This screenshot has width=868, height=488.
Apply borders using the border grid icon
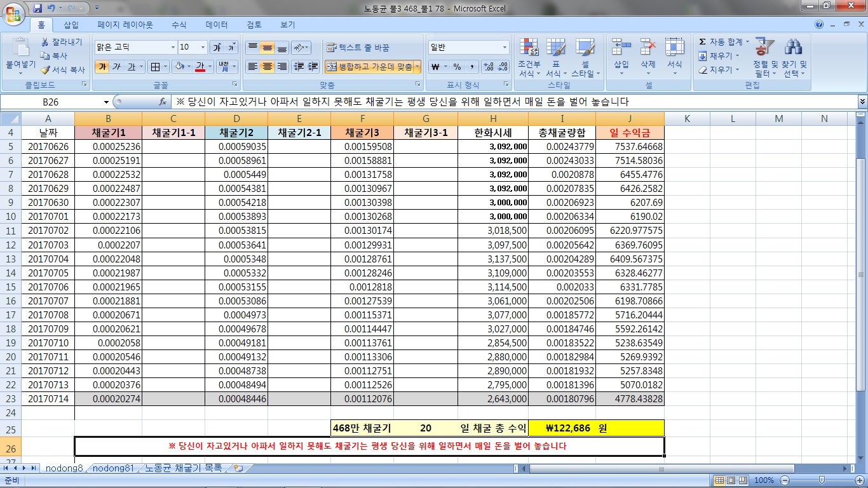[154, 67]
